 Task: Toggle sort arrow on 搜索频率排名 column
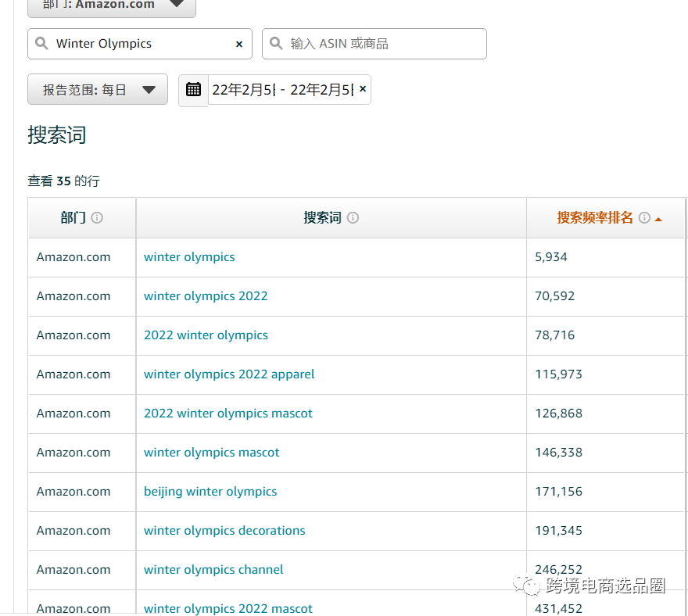658,219
